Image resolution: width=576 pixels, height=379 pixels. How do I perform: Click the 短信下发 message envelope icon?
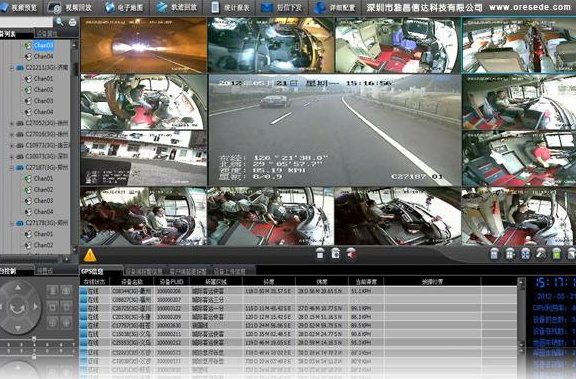click(x=267, y=8)
